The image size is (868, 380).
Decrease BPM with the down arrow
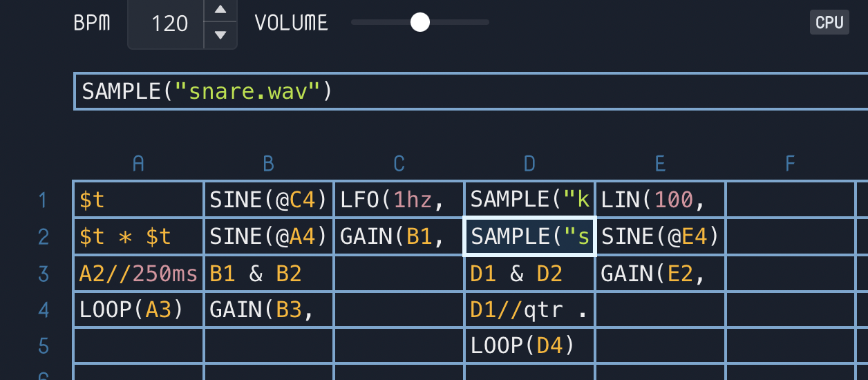point(220,35)
